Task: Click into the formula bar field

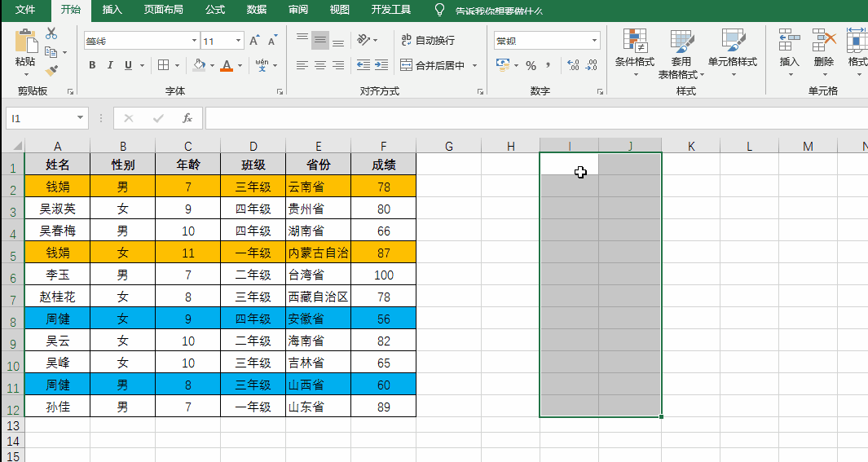Action: click(x=535, y=118)
